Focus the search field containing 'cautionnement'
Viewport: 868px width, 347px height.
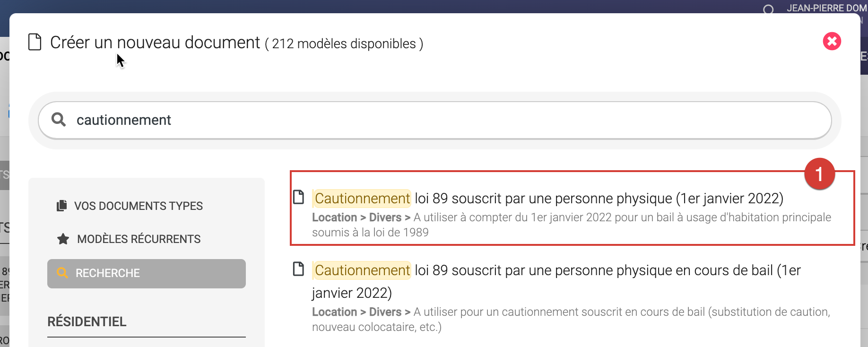click(435, 120)
